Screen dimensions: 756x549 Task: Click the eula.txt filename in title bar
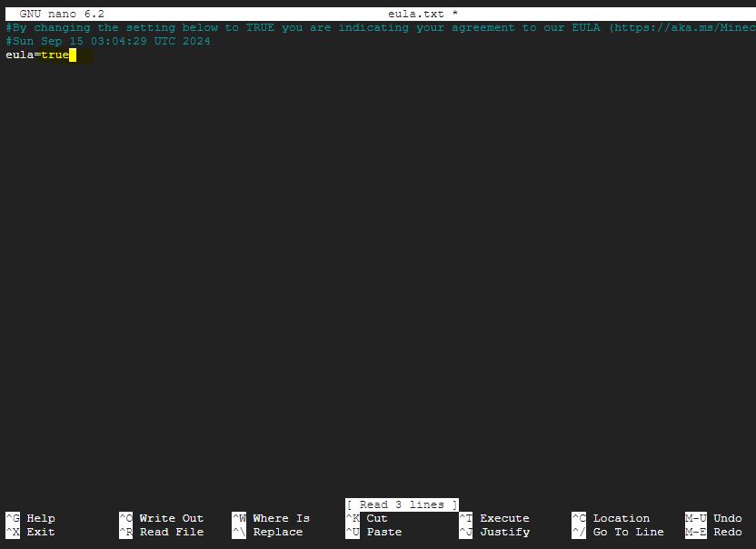(x=416, y=14)
